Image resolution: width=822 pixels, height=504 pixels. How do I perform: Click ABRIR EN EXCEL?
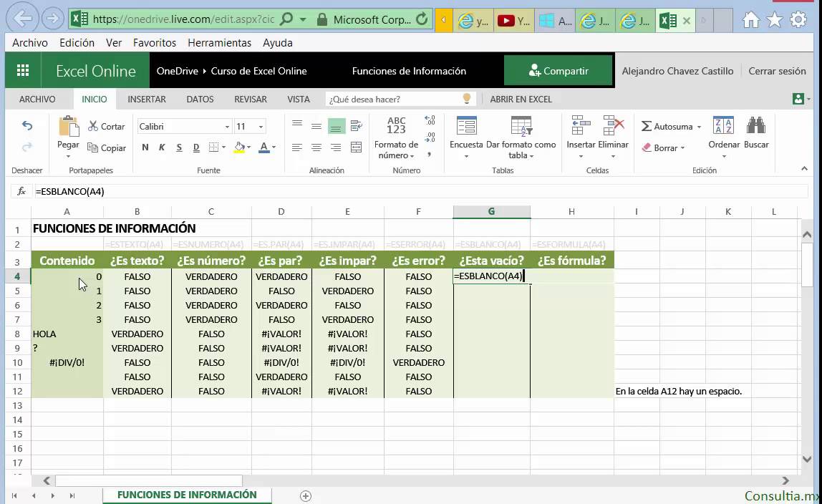pyautogui.click(x=521, y=100)
